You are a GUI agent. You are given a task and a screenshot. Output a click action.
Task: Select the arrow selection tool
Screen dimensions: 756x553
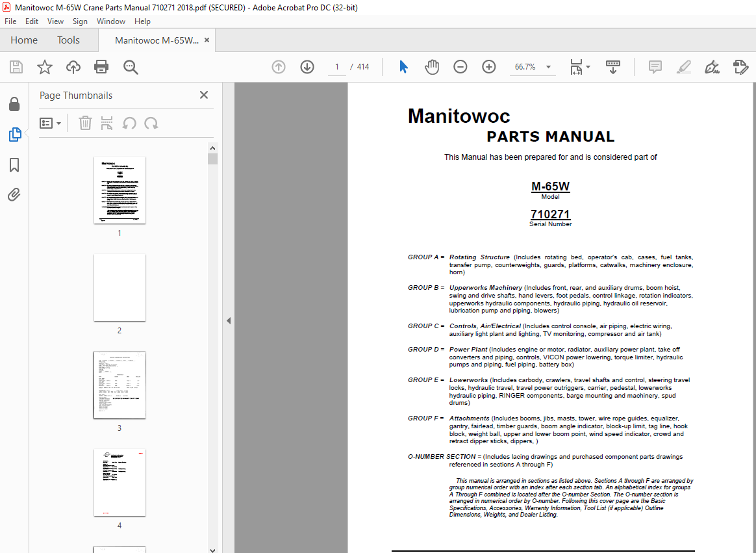[403, 66]
